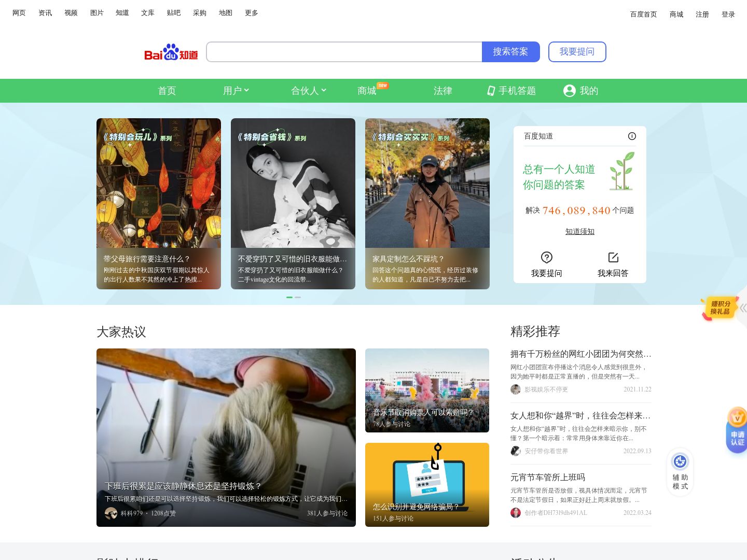Click 资讯 in the top navigation
This screenshot has width=747, height=560.
point(45,13)
